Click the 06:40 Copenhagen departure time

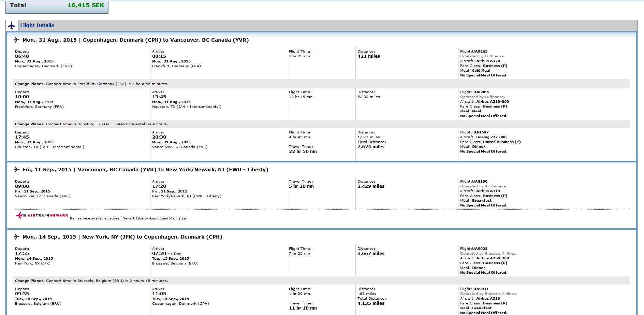point(22,56)
